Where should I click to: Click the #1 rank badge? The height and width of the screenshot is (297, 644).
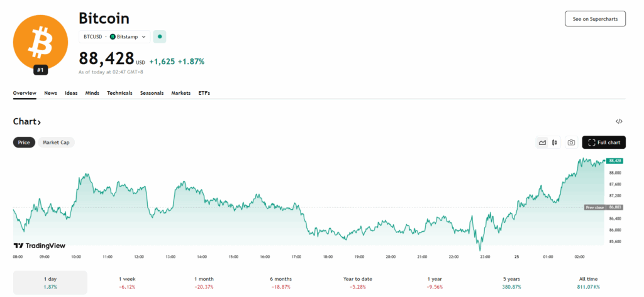click(40, 70)
